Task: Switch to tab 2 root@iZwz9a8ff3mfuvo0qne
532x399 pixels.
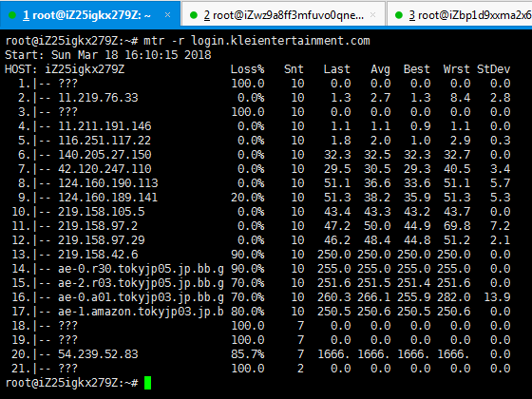Action: [284, 15]
